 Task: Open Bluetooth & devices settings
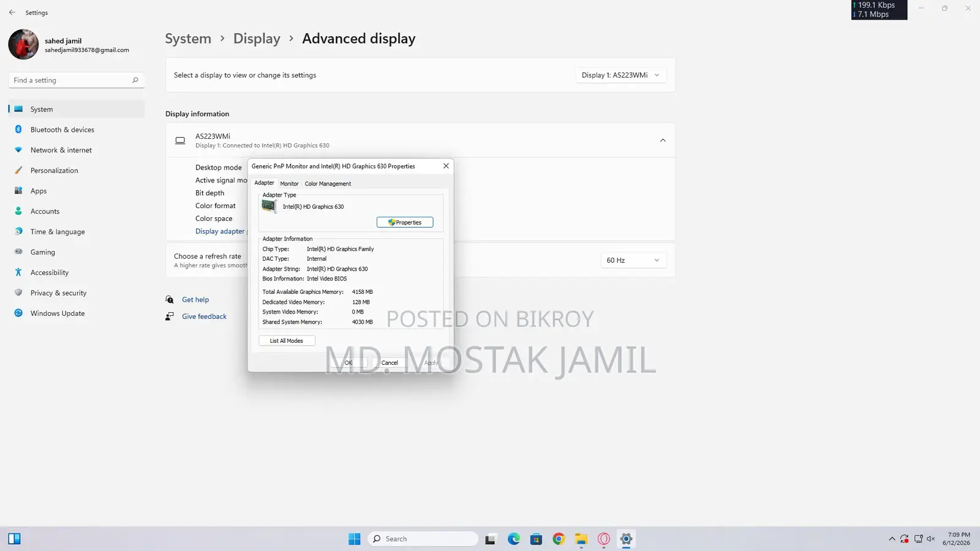pos(77,130)
